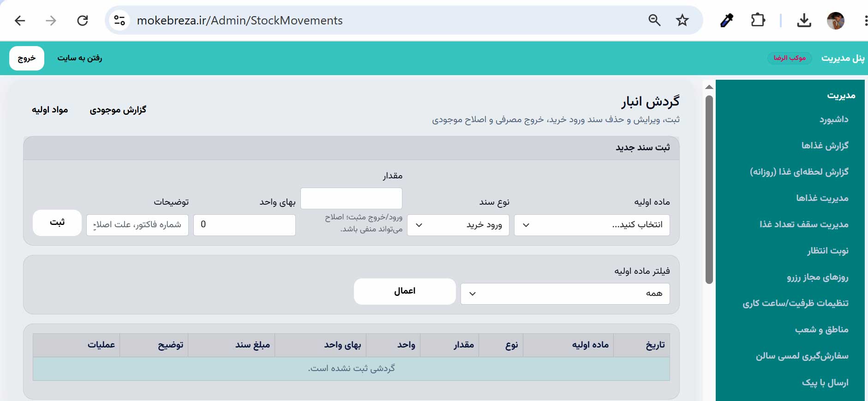
Task: Switch to the مواد اولیه tab
Action: (x=50, y=110)
